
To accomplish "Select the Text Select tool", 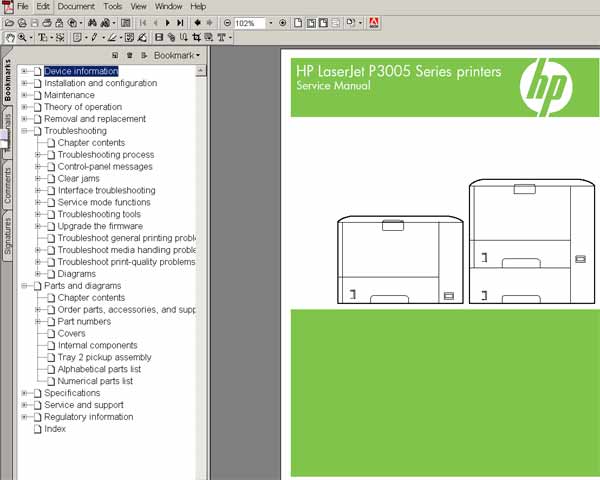I will click(x=42, y=38).
